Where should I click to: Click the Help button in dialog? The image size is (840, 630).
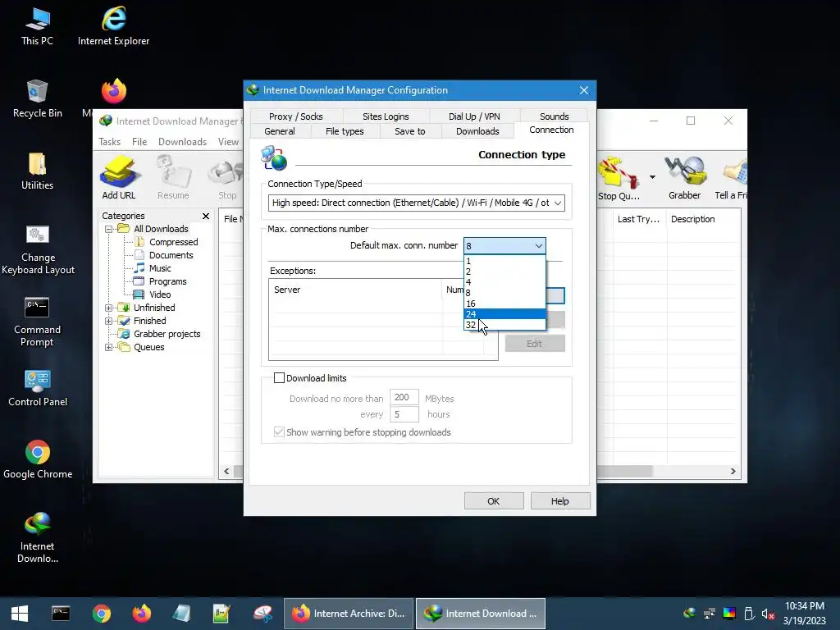point(559,501)
